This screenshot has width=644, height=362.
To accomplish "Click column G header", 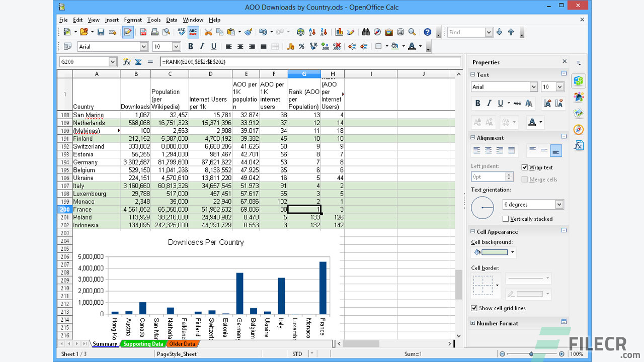I will tap(304, 74).
